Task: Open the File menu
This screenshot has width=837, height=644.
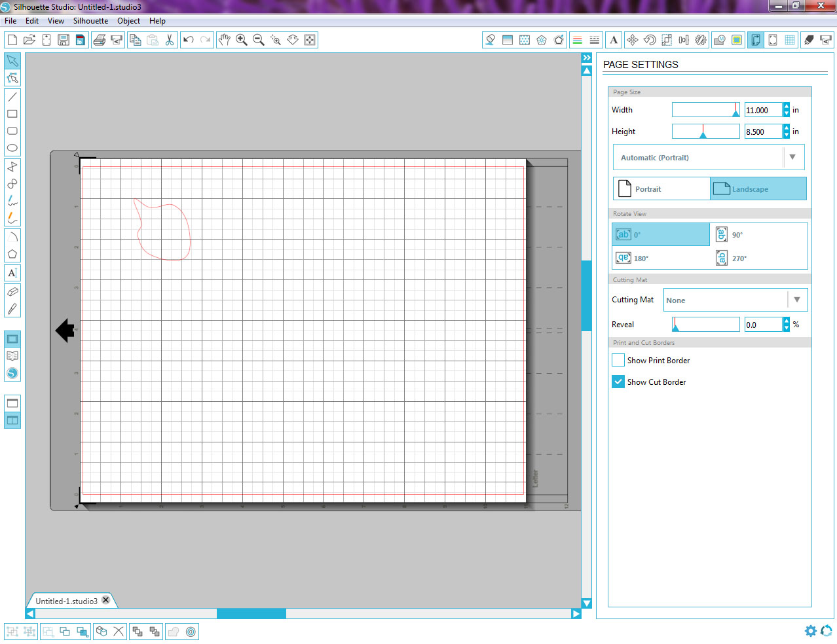Action: coord(10,21)
